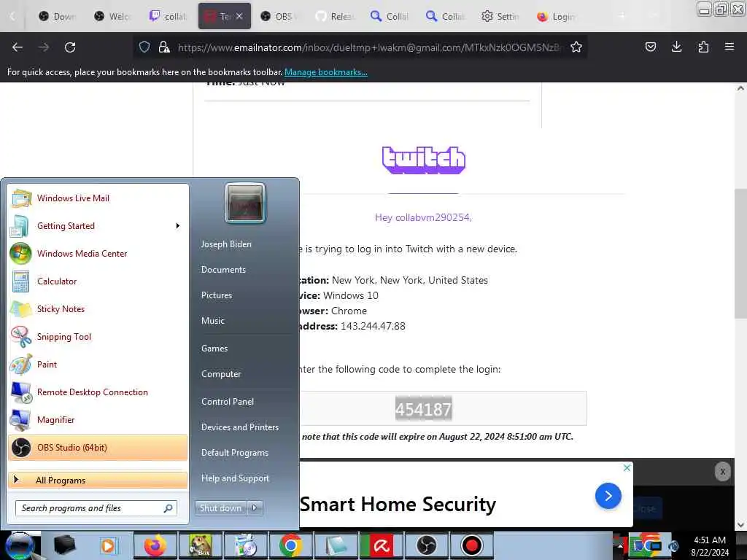The height and width of the screenshot is (560, 747).
Task: Click the blue arrow button on the ad
Action: (x=608, y=496)
